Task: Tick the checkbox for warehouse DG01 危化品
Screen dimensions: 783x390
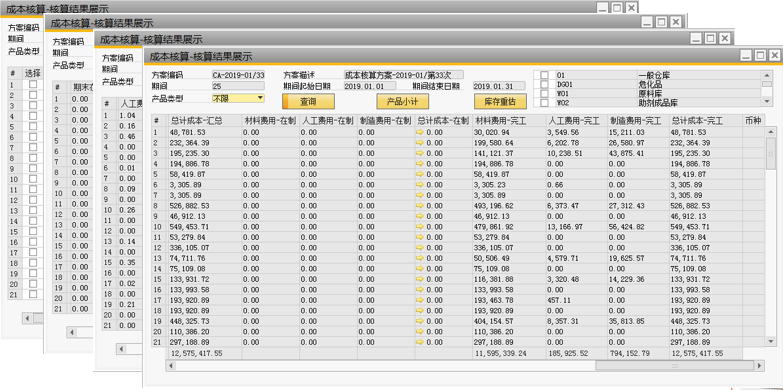Action: pos(544,84)
